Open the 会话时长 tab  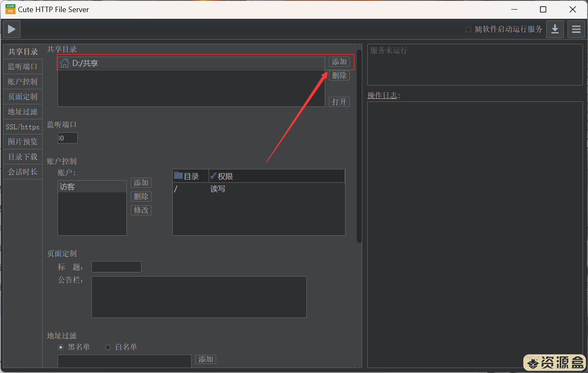[23, 172]
